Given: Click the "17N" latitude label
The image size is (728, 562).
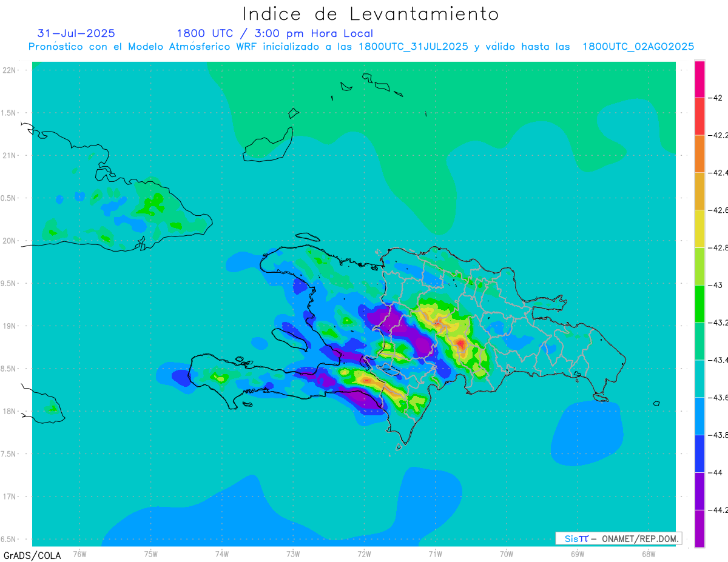Looking at the screenshot, I should pos(10,497).
